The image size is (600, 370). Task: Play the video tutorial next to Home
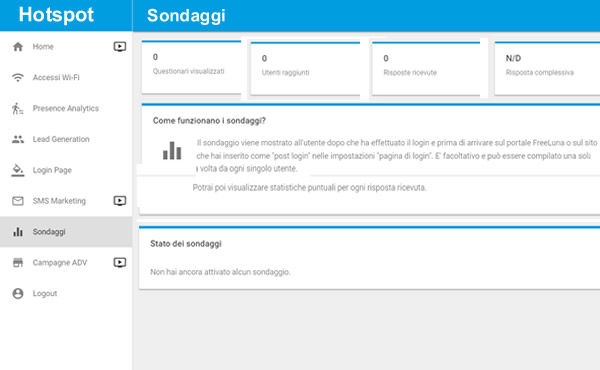pos(120,47)
